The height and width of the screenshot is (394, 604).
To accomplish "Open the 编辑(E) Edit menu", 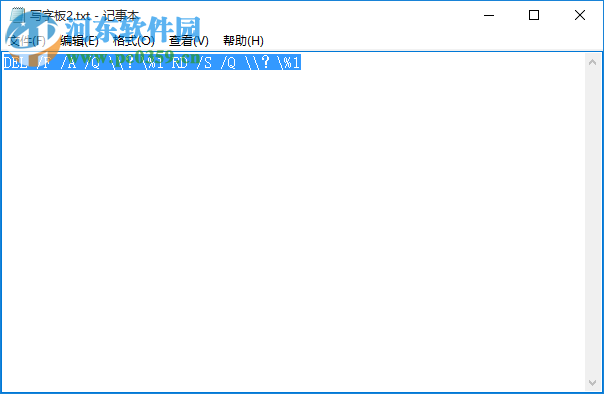I will (79, 41).
